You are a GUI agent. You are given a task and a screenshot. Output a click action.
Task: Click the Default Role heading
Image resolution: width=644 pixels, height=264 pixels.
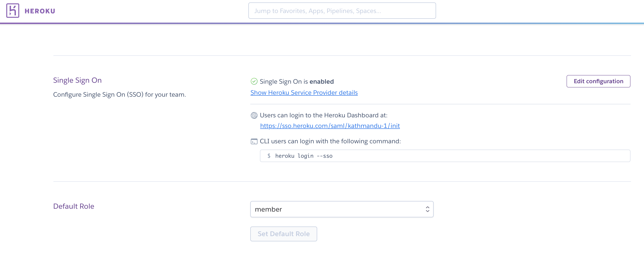[74, 206]
